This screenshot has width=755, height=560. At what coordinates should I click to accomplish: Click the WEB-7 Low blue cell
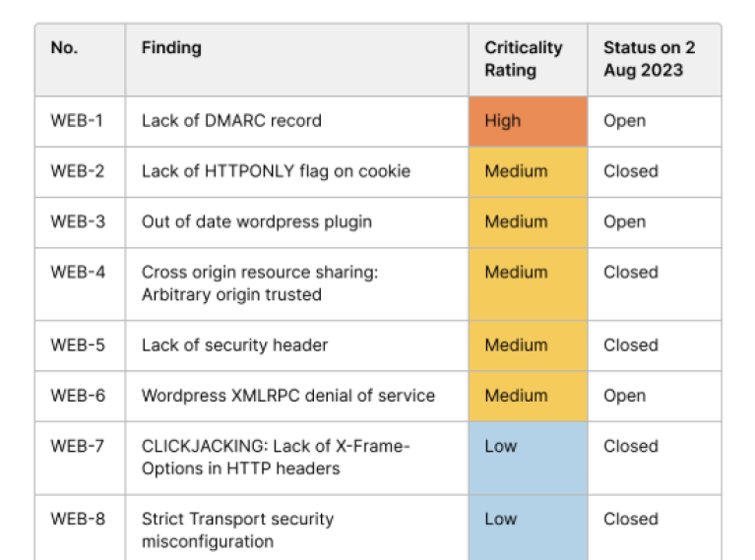[528, 457]
